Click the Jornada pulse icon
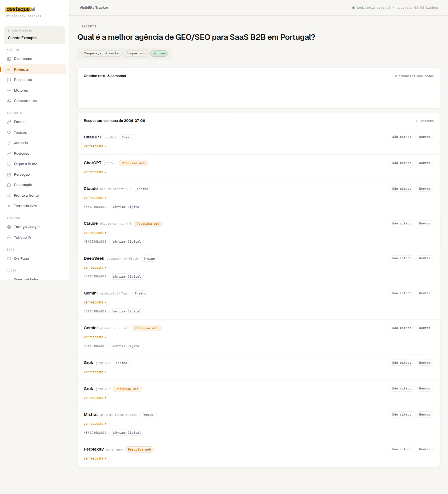The width and height of the screenshot is (448, 494). [9, 143]
